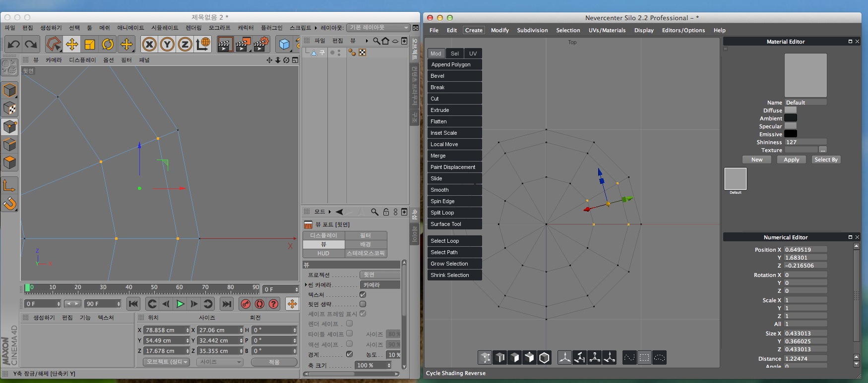The height and width of the screenshot is (383, 868).
Task: Jump to start of animation
Action: (x=133, y=304)
